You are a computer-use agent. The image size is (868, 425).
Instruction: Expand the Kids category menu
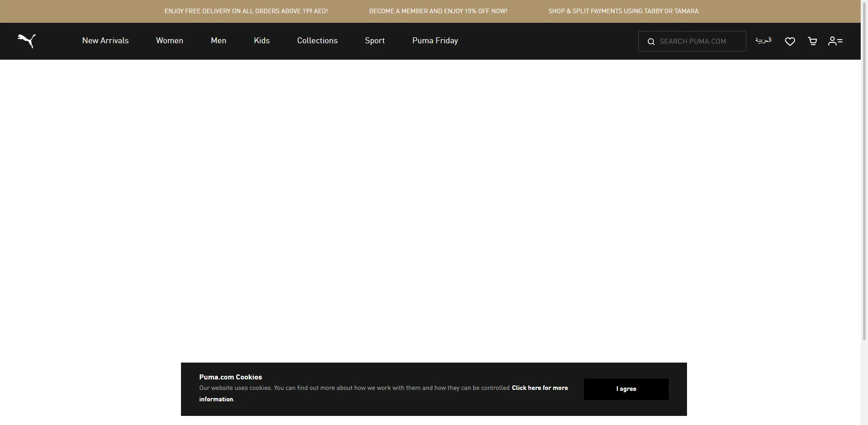pyautogui.click(x=262, y=41)
